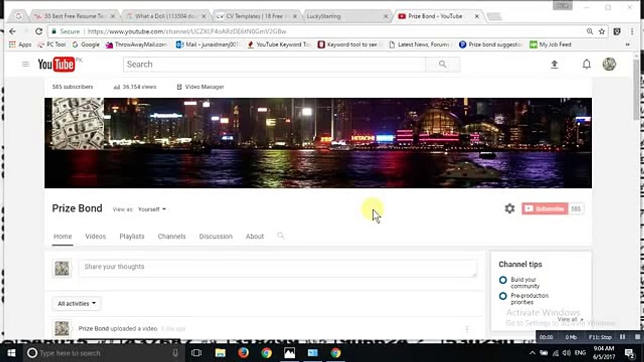Expand the bookmarks bar overflow chevron
The width and height of the screenshot is (644, 362).
point(627,45)
